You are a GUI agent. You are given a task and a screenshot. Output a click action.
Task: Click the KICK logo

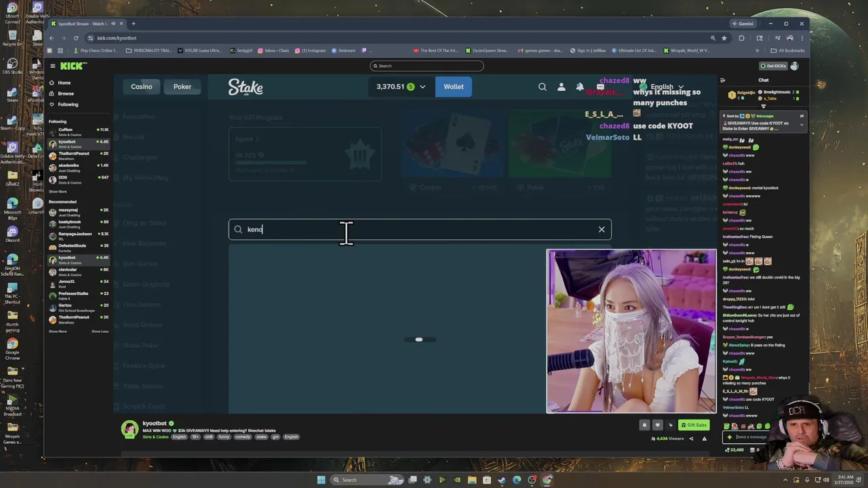(73, 66)
